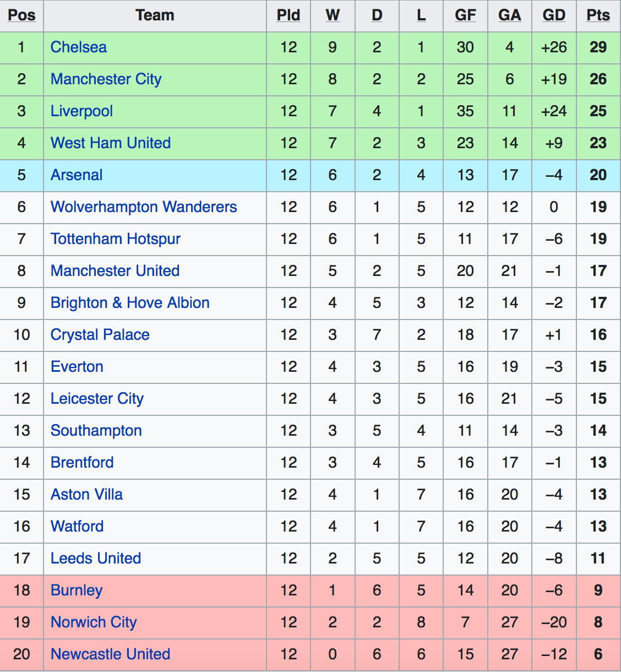621x672 pixels.
Task: Open the Everton team link
Action: pos(77,367)
